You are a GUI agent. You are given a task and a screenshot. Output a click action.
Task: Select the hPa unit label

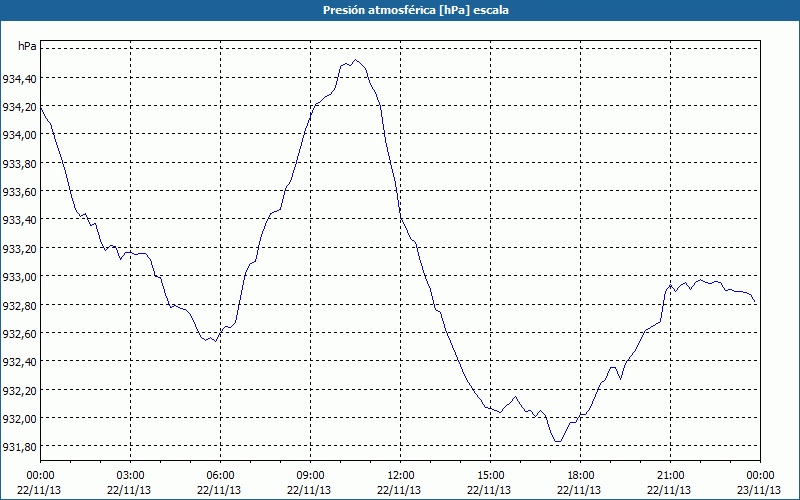pyautogui.click(x=27, y=46)
